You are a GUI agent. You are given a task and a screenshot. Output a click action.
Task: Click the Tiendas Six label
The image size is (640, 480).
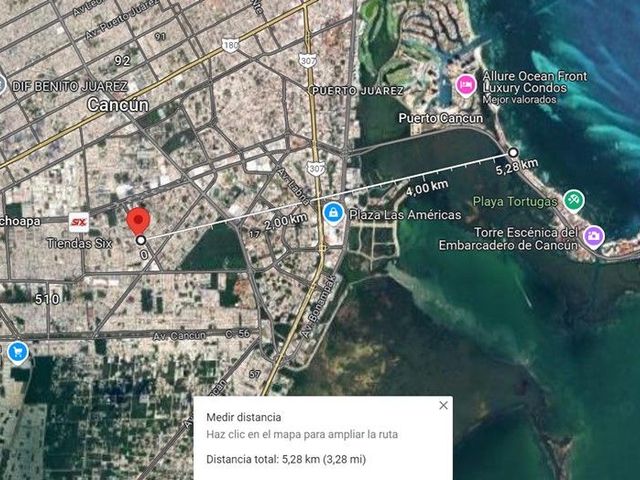(79, 244)
